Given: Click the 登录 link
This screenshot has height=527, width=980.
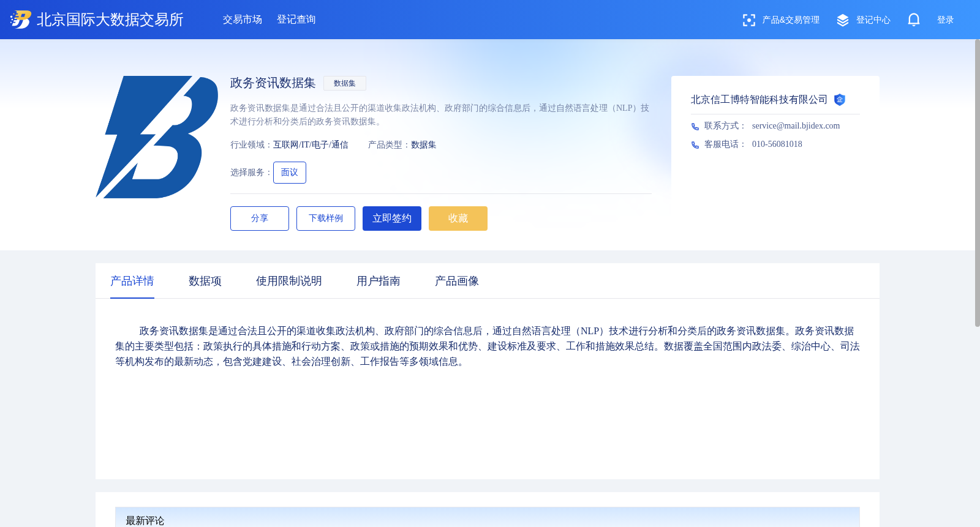Looking at the screenshot, I should [946, 20].
